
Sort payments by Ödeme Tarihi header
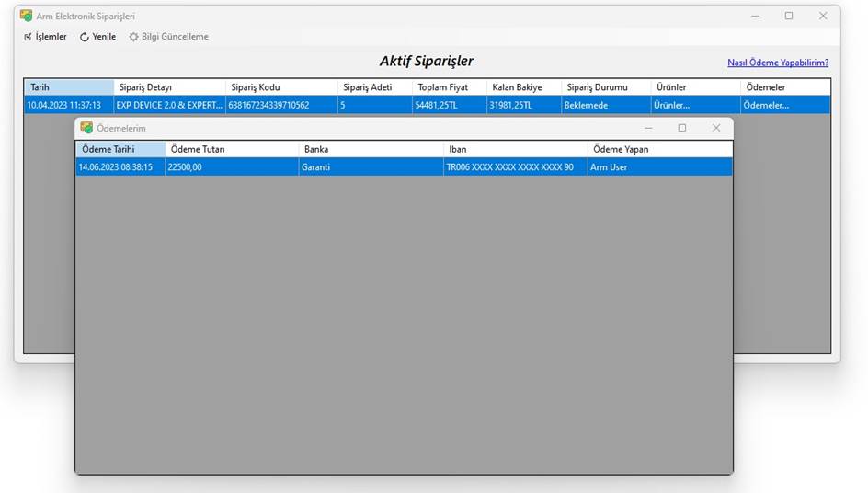point(120,149)
